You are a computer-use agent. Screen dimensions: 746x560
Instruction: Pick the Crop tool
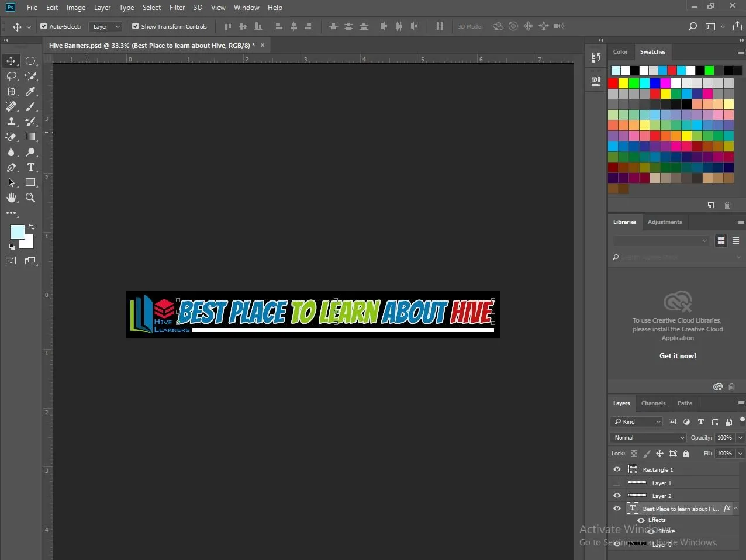pos(11,92)
